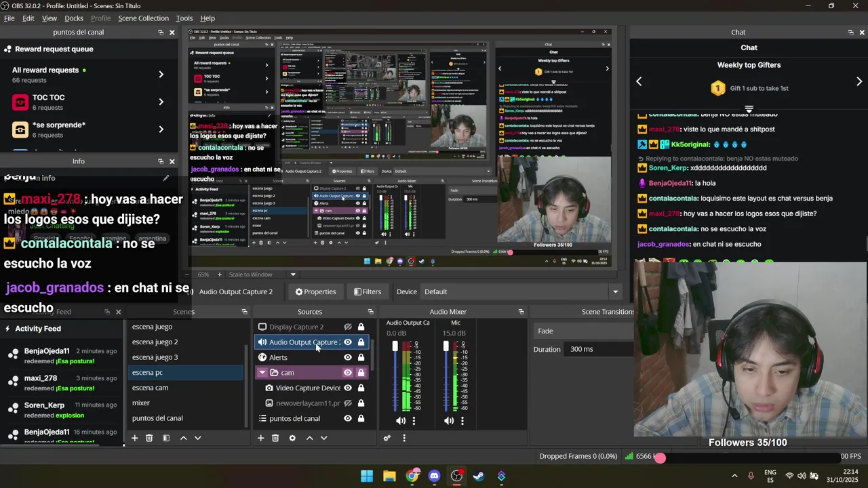This screenshot has height=488, width=868.
Task: Pop out the Sources dock
Action: 370,312
